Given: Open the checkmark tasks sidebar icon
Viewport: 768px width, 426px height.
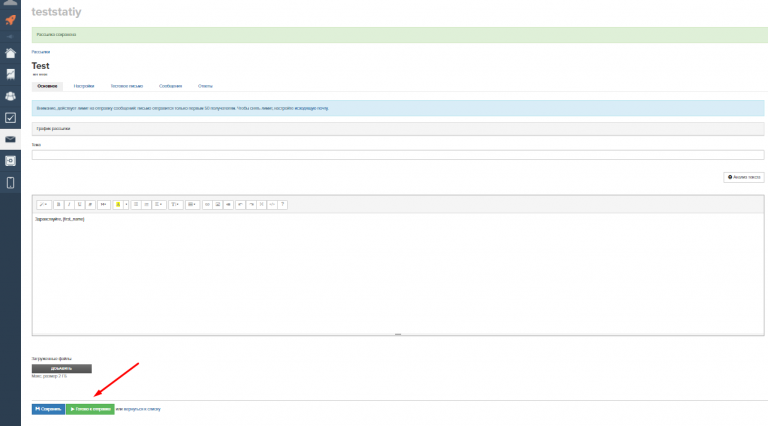Looking at the screenshot, I should tap(10, 117).
